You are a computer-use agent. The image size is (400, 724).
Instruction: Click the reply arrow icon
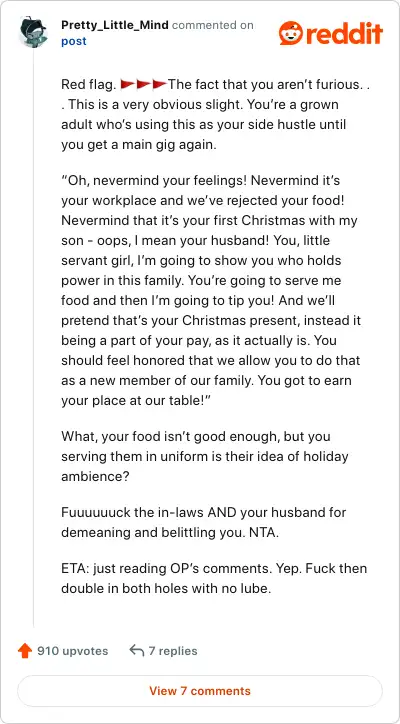click(137, 651)
